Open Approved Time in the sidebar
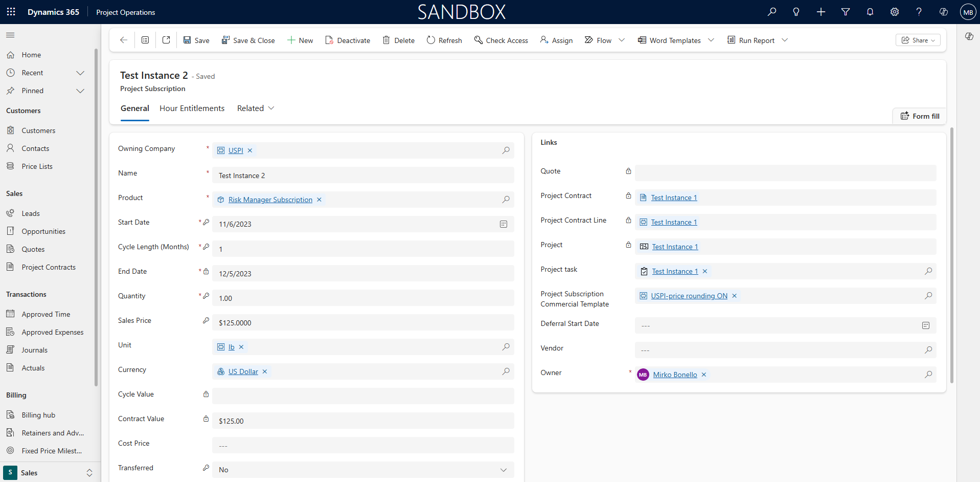This screenshot has width=980, height=482. pyautogui.click(x=47, y=314)
